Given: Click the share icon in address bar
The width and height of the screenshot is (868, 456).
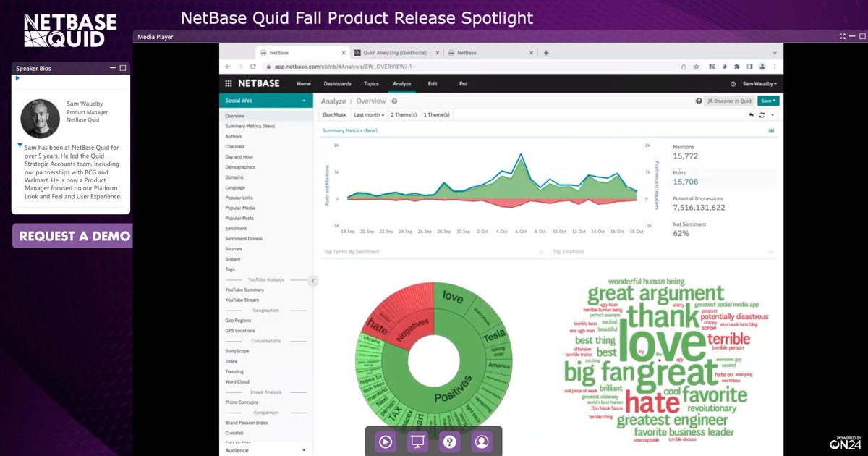Looking at the screenshot, I should 684,66.
